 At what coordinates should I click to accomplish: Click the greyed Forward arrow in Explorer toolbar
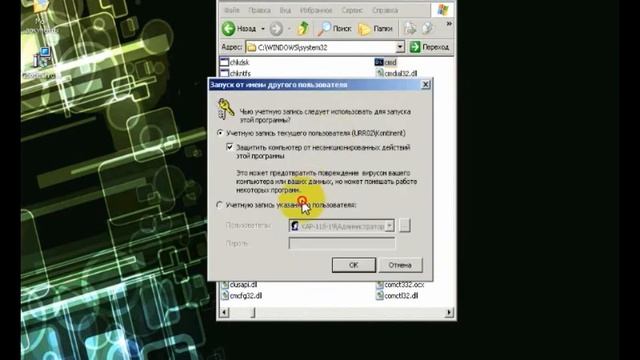point(276,29)
